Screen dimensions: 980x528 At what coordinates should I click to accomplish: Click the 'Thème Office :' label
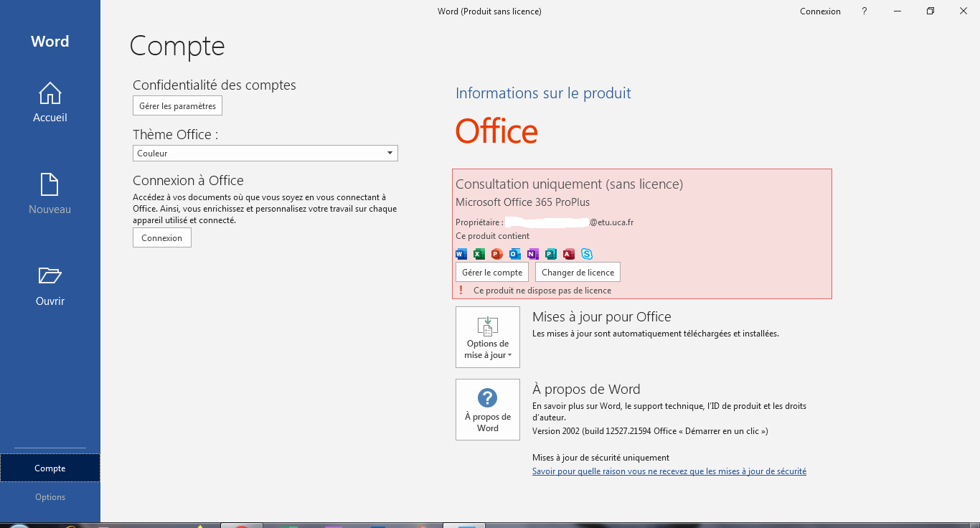[175, 135]
